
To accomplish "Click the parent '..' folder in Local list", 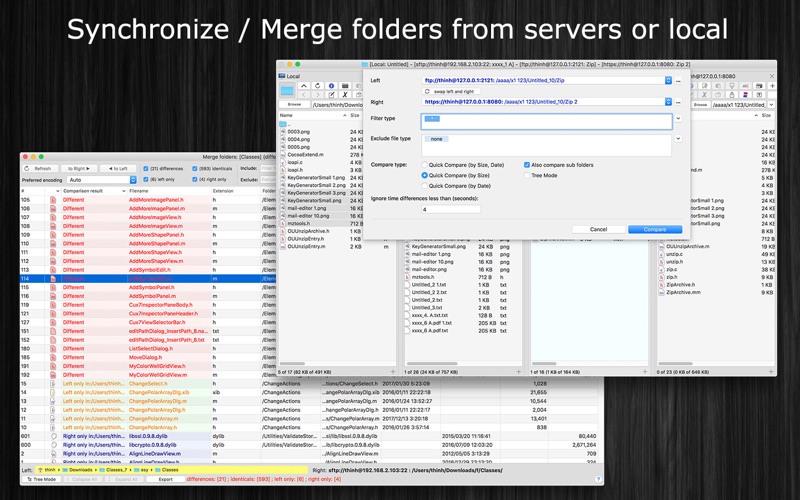I will point(283,124).
